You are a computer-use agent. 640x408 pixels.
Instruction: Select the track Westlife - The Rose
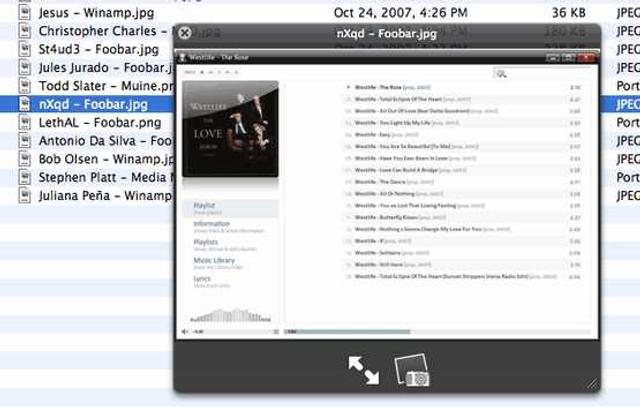click(463, 87)
